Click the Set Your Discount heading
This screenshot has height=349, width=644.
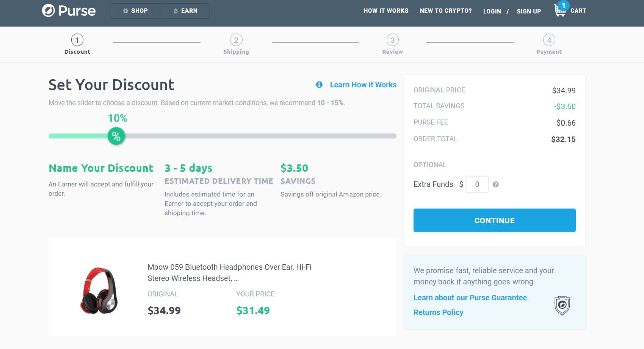(111, 85)
